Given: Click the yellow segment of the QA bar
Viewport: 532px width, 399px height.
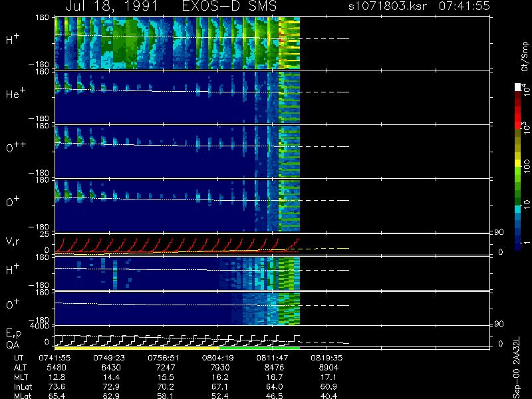Looking at the screenshot, I should 137,348.
